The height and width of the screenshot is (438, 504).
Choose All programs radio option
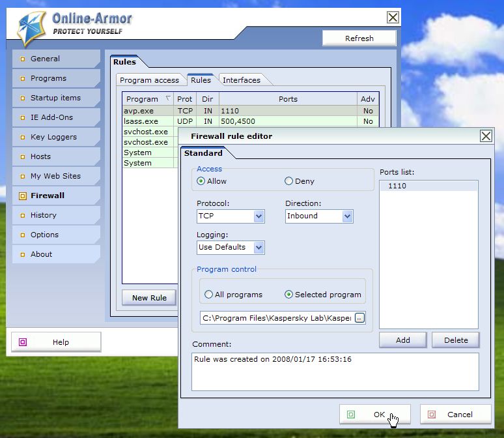click(x=208, y=295)
